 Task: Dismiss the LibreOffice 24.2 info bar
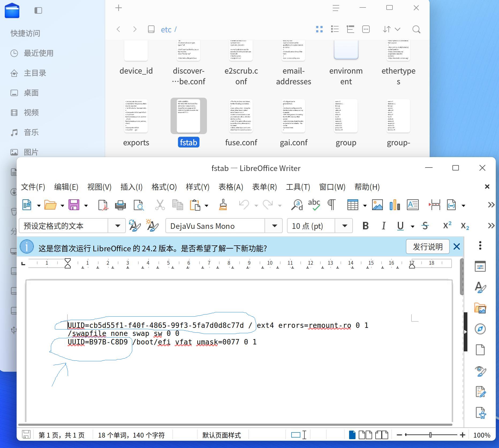click(457, 246)
